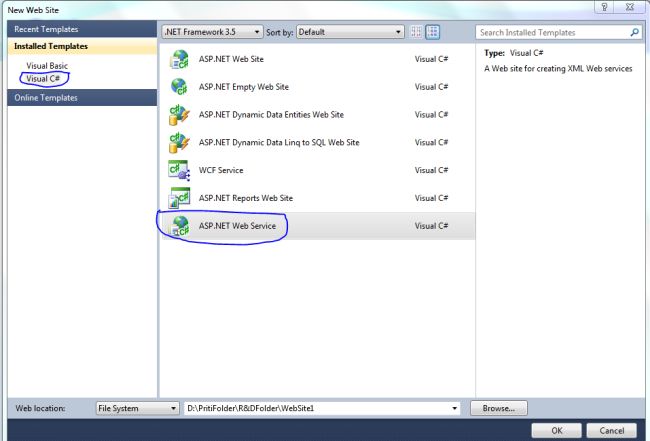
Task: Click Visual C# label in WCF Service row
Action: click(431, 170)
